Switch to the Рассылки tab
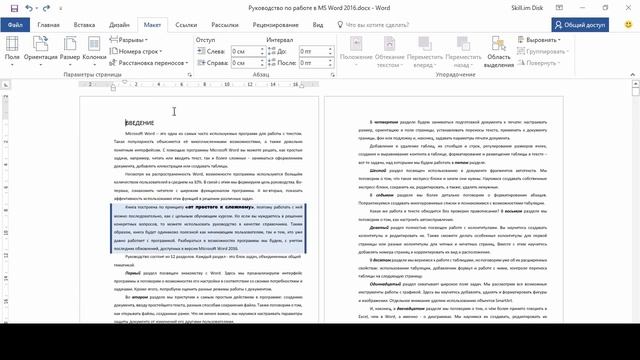 click(225, 25)
